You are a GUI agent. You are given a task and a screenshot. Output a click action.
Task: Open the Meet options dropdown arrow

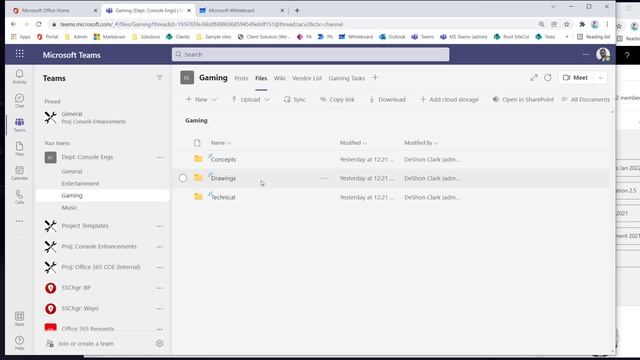(600, 78)
